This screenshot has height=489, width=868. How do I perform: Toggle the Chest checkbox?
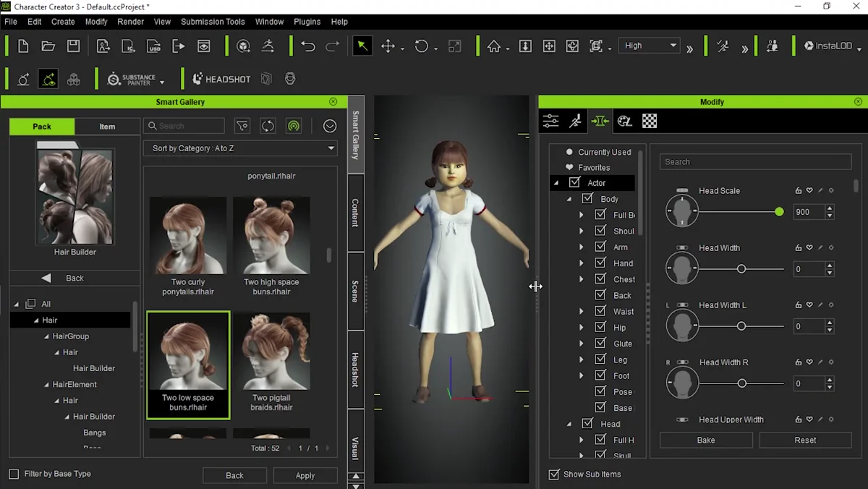click(600, 279)
